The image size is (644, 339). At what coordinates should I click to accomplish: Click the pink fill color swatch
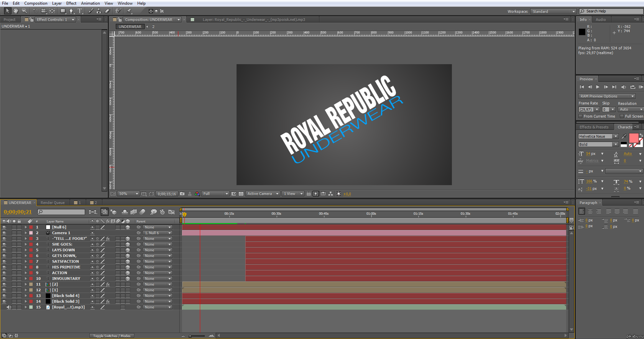(634, 138)
